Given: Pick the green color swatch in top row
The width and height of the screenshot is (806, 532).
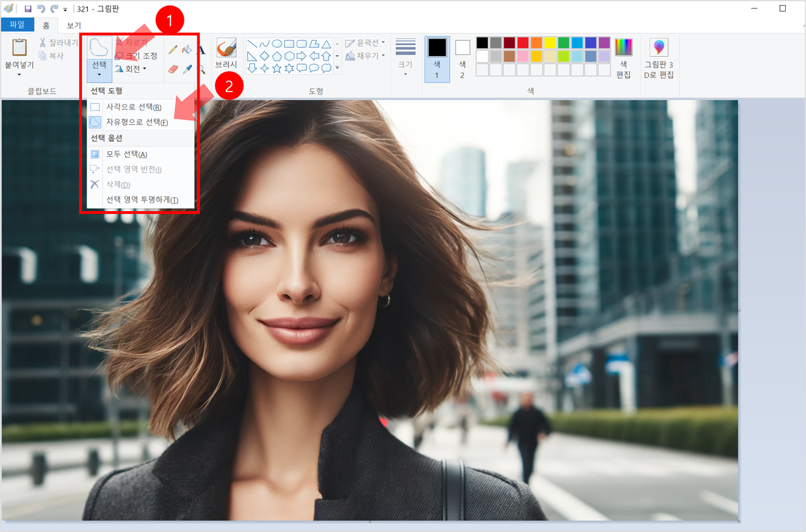Looking at the screenshot, I should 563,43.
